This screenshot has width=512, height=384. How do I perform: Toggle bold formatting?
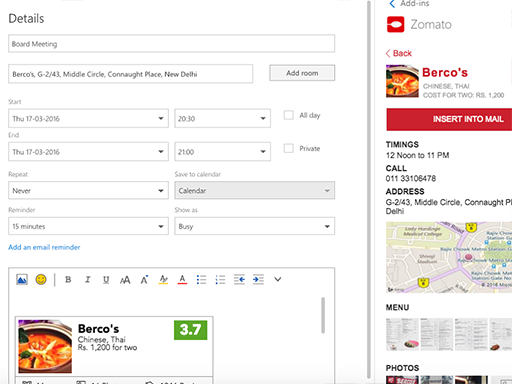click(68, 280)
